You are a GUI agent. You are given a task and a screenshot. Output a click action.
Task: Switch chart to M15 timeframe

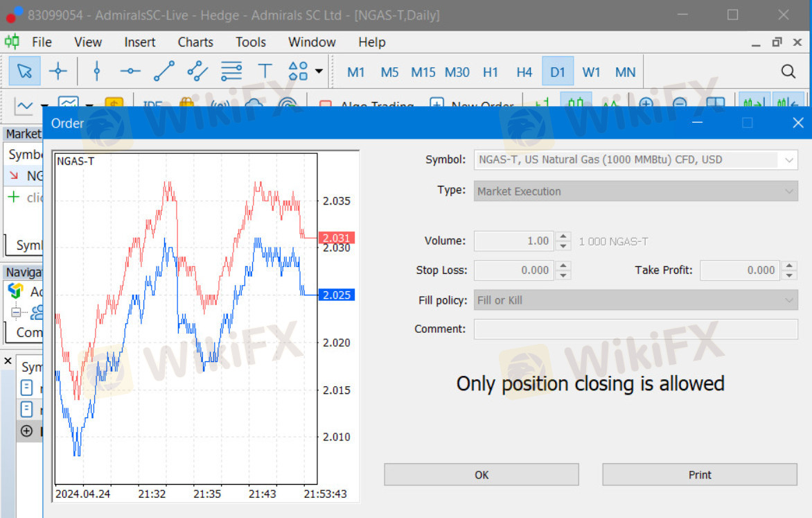click(x=423, y=72)
